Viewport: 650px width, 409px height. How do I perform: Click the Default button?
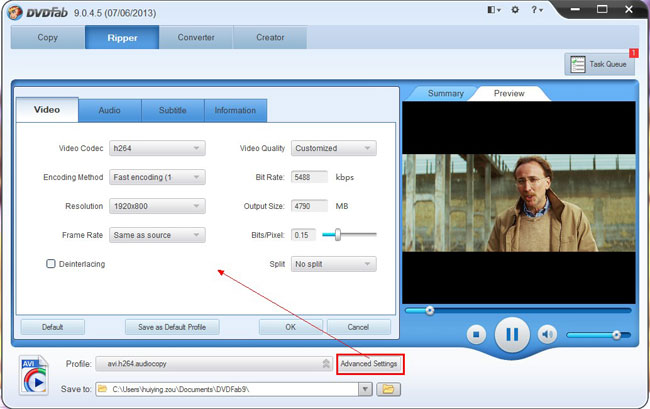[53, 327]
